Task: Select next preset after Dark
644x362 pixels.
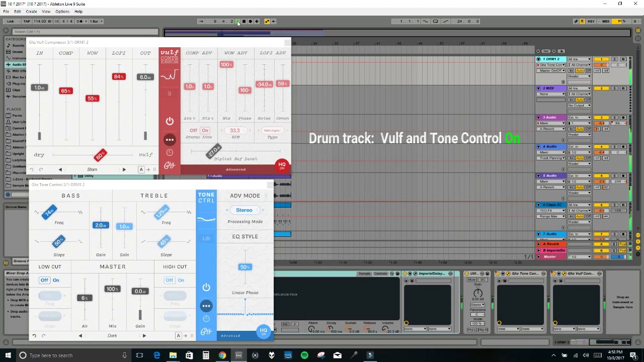Action: (144, 336)
